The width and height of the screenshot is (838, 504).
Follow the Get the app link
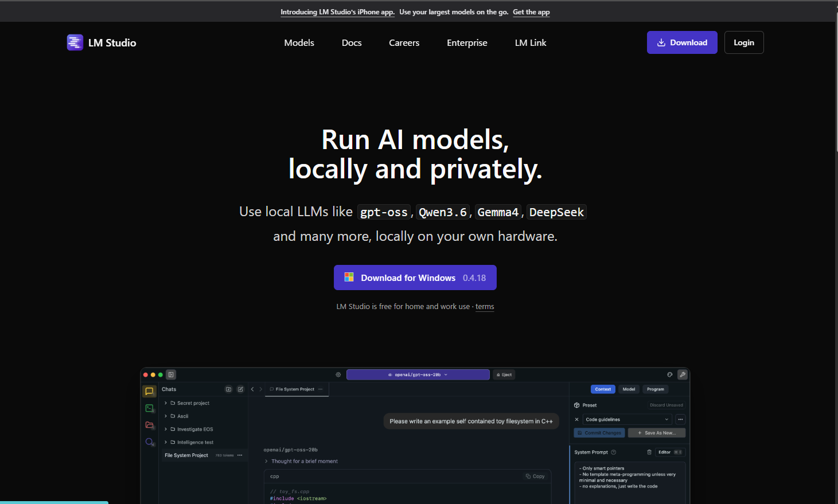coord(531,12)
